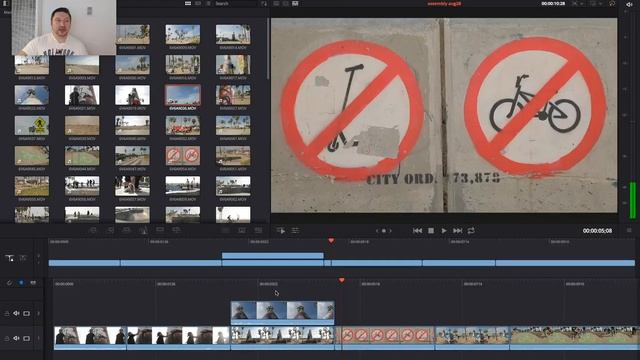Screen dimensions: 640x360
Task: Click the source overwrite edit icon
Action: pos(177,230)
